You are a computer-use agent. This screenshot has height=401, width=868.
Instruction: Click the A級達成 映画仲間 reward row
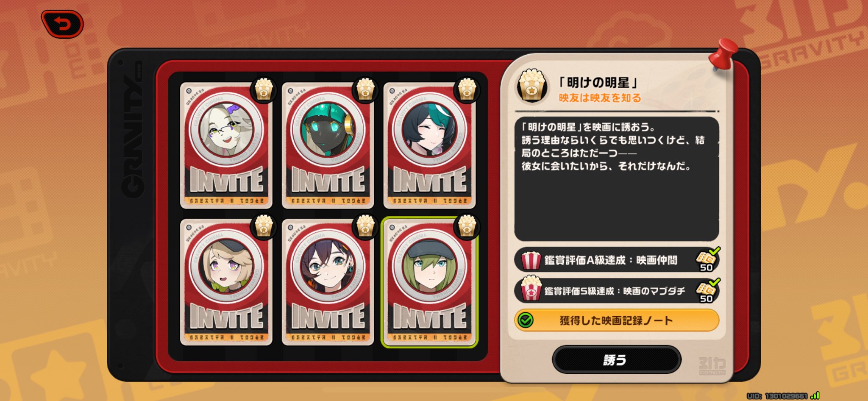click(617, 260)
